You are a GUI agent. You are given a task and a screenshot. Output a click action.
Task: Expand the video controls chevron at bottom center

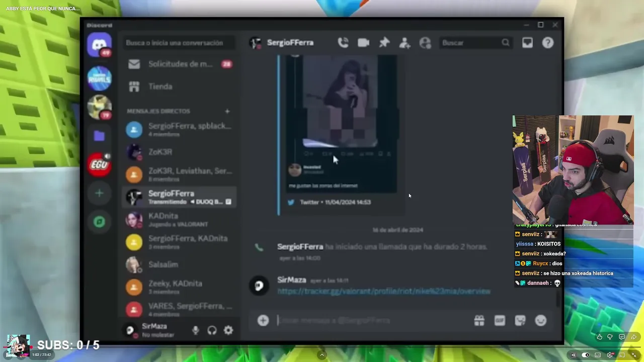(x=322, y=355)
